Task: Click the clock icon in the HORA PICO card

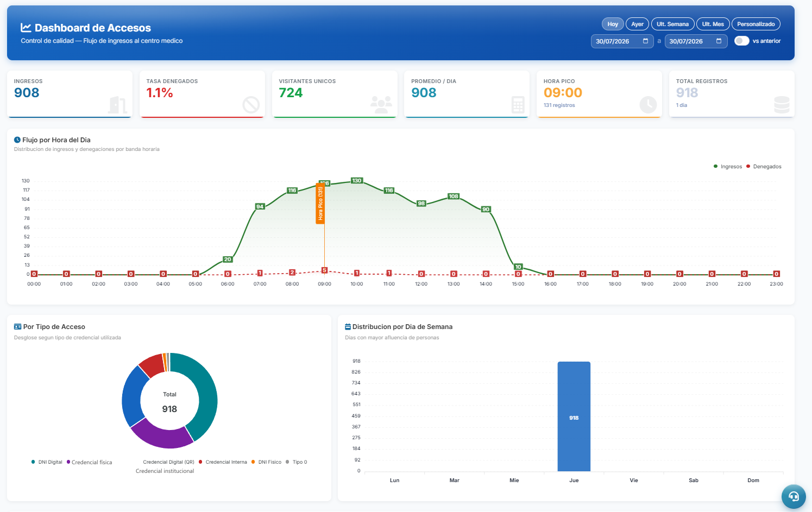Action: 648,105
